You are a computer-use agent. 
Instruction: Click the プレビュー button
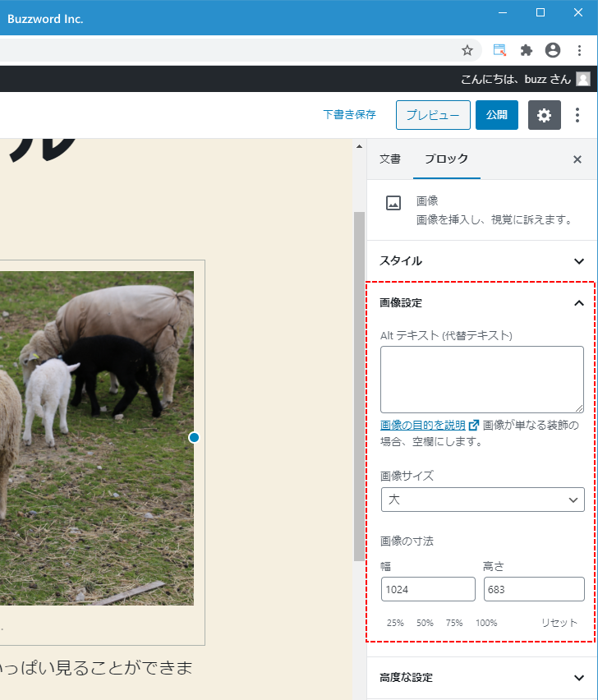(x=433, y=115)
